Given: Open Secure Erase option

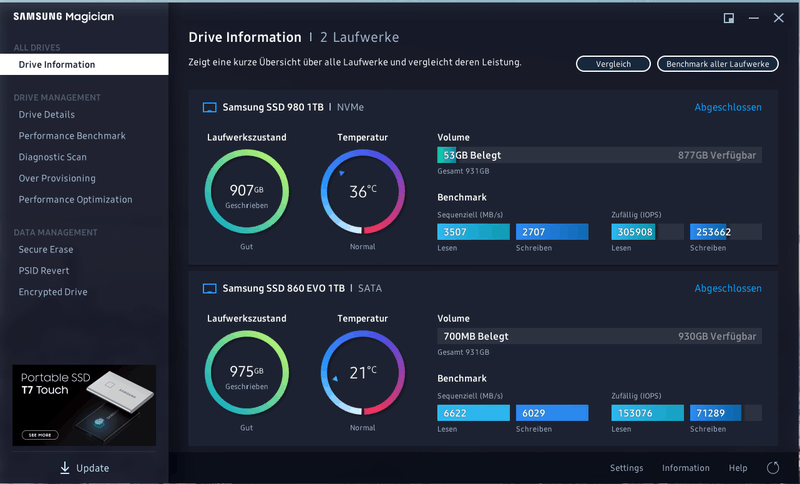Looking at the screenshot, I should click(x=46, y=250).
